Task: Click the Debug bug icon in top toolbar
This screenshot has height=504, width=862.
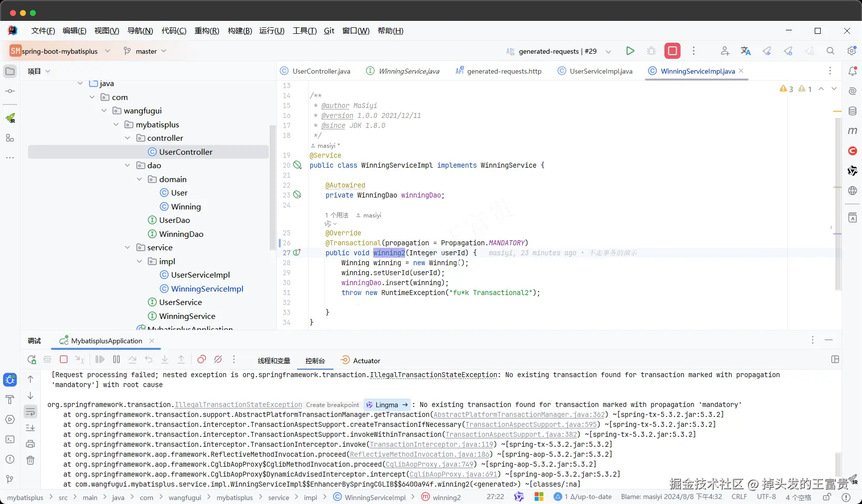Action: (651, 51)
